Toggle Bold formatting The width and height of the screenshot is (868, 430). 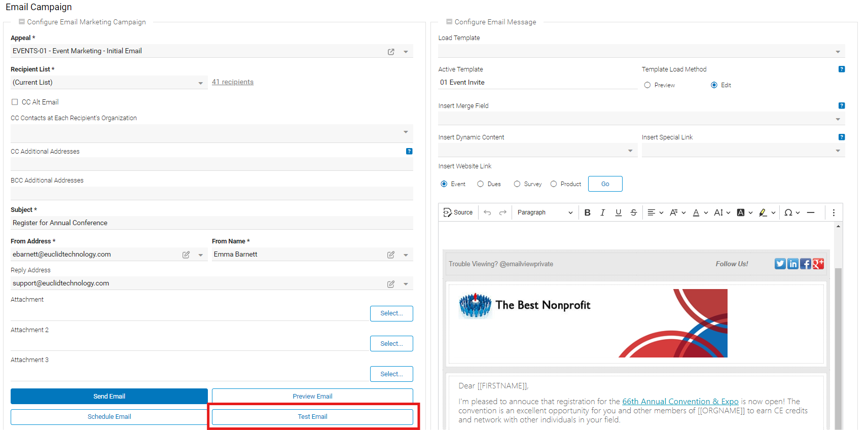587,212
